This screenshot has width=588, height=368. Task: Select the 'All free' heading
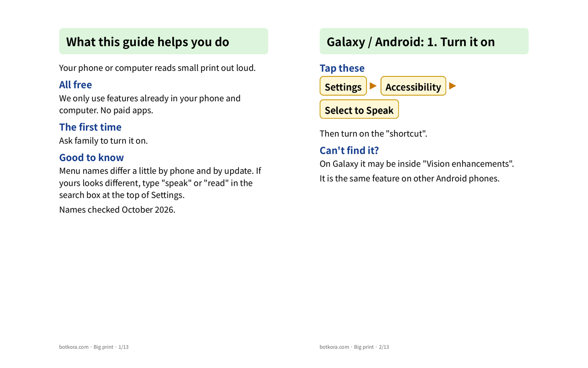75,85
